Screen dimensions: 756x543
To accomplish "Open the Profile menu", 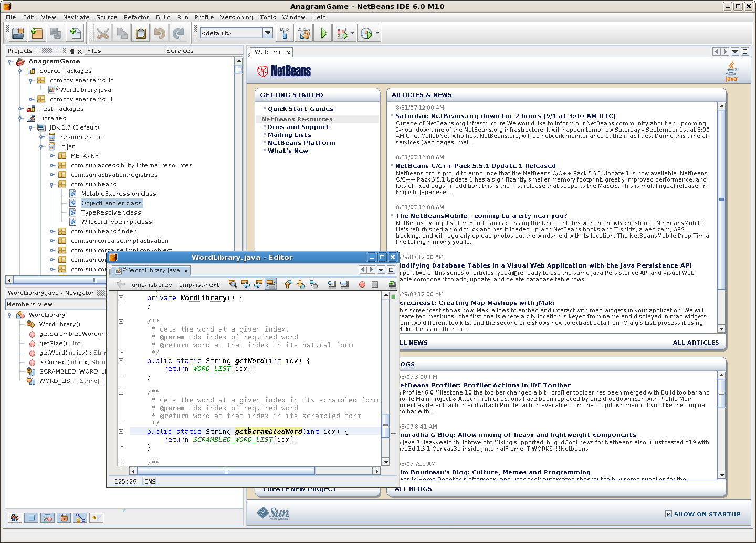I will point(204,17).
